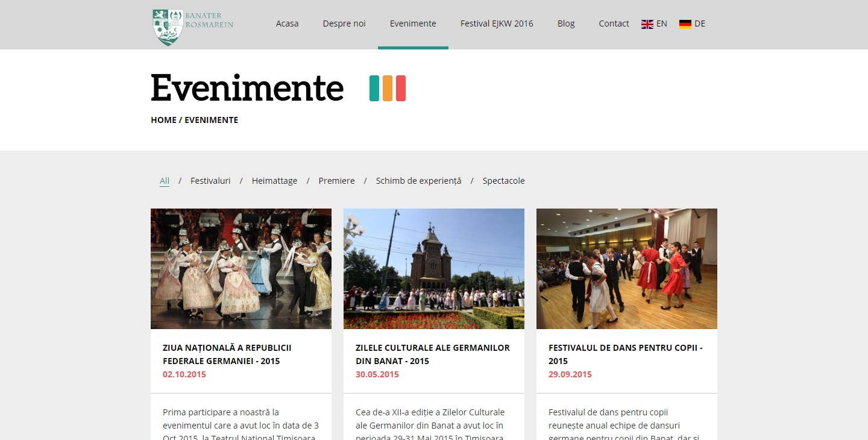Screen dimensions: 868x440
Task: Filter events by Heimattage
Action: pyautogui.click(x=274, y=181)
